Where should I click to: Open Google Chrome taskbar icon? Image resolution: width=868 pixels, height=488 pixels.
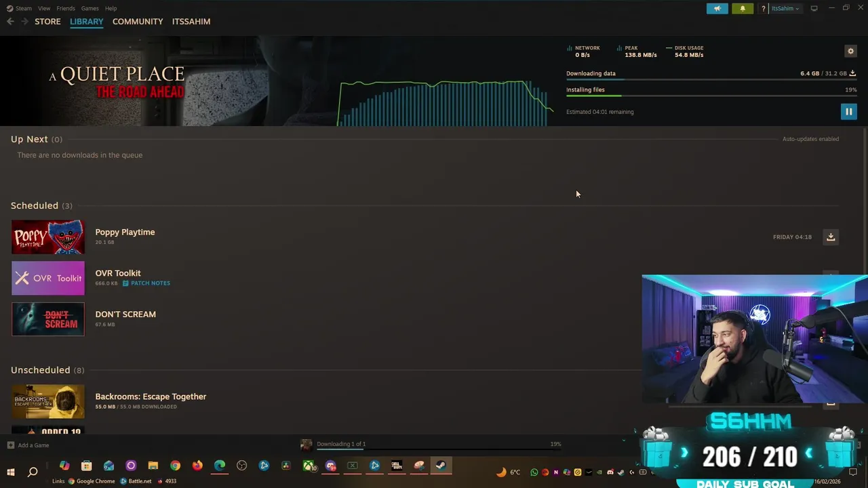pos(175,466)
